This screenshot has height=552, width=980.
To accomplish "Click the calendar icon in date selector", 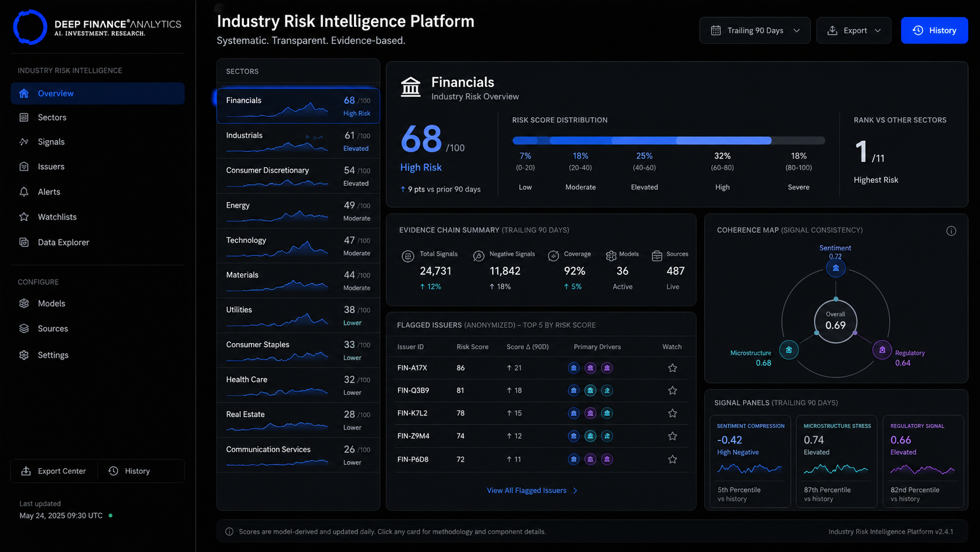I will coord(716,31).
